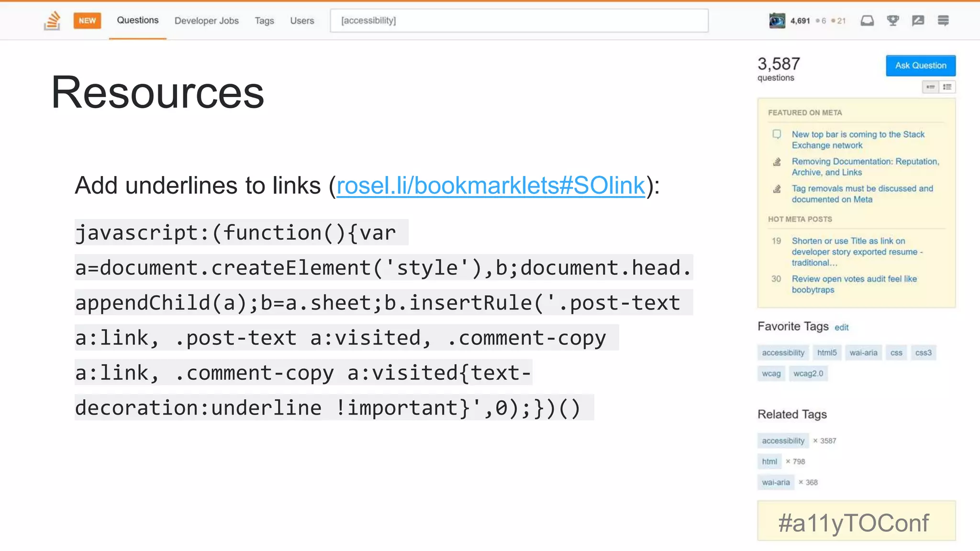Viewport: 980px width, 551px height.
Task: Switch to detailed list view toggle
Action: (947, 87)
